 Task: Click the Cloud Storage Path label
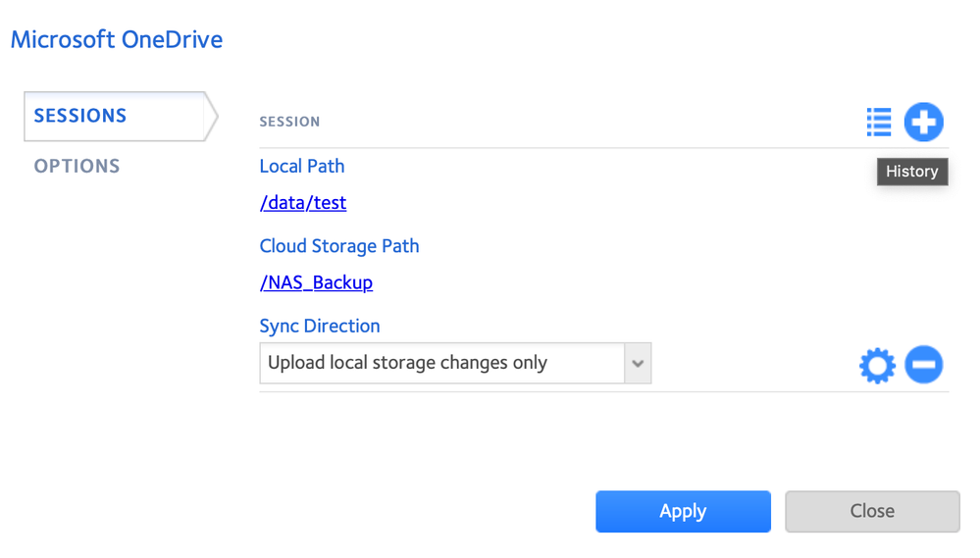click(339, 246)
